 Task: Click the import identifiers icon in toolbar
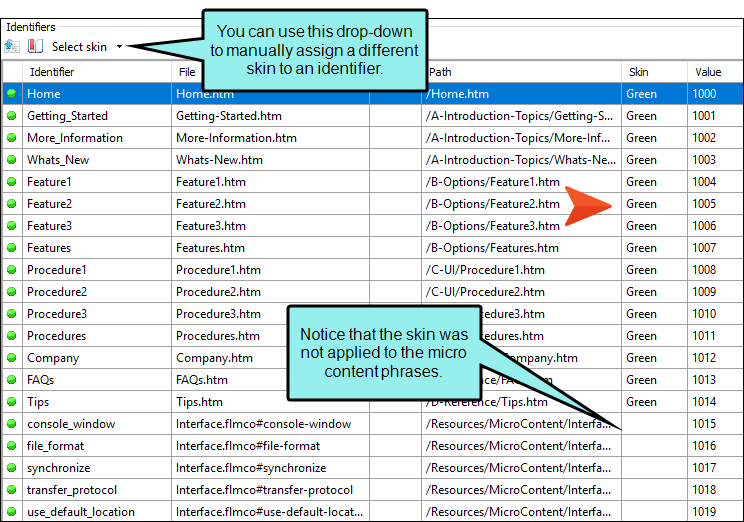[12, 47]
